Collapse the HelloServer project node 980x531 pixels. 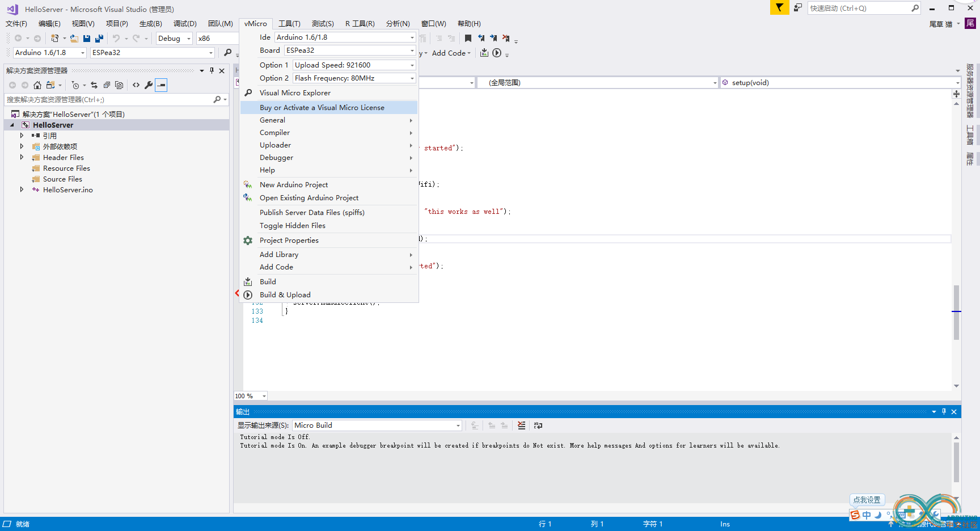coord(12,125)
